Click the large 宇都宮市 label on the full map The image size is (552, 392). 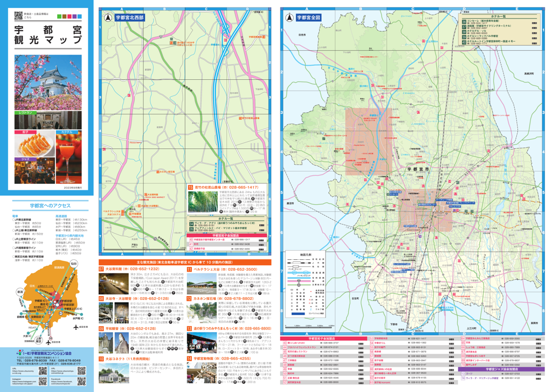tap(418, 169)
